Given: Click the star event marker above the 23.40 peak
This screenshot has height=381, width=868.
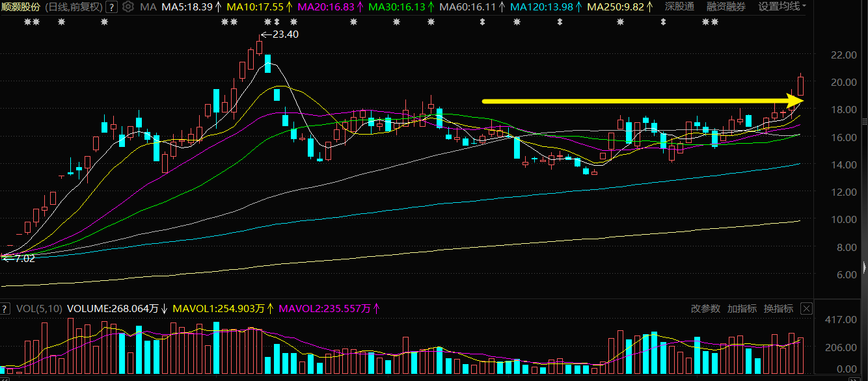Looking at the screenshot, I should [267, 22].
